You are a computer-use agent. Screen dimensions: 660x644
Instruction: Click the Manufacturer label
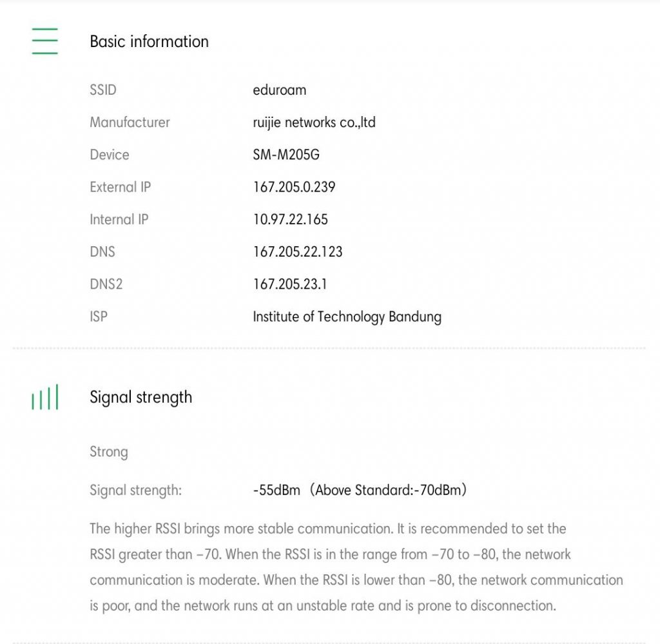[x=130, y=122]
